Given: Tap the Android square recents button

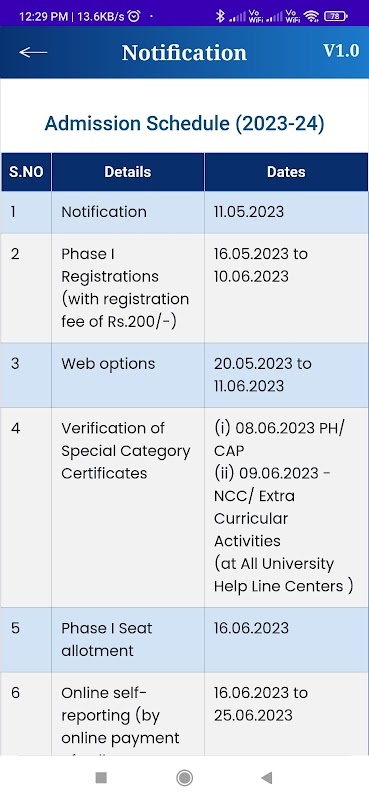Looking at the screenshot, I should click(101, 778).
